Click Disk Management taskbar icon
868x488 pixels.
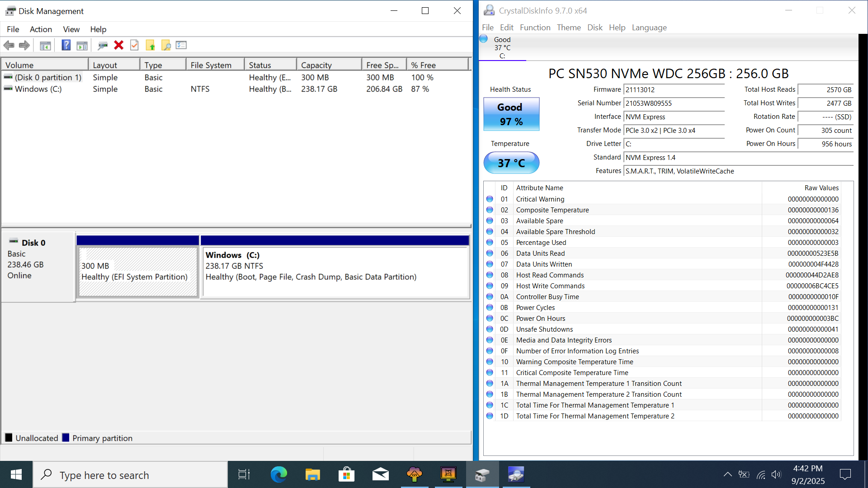[482, 474]
